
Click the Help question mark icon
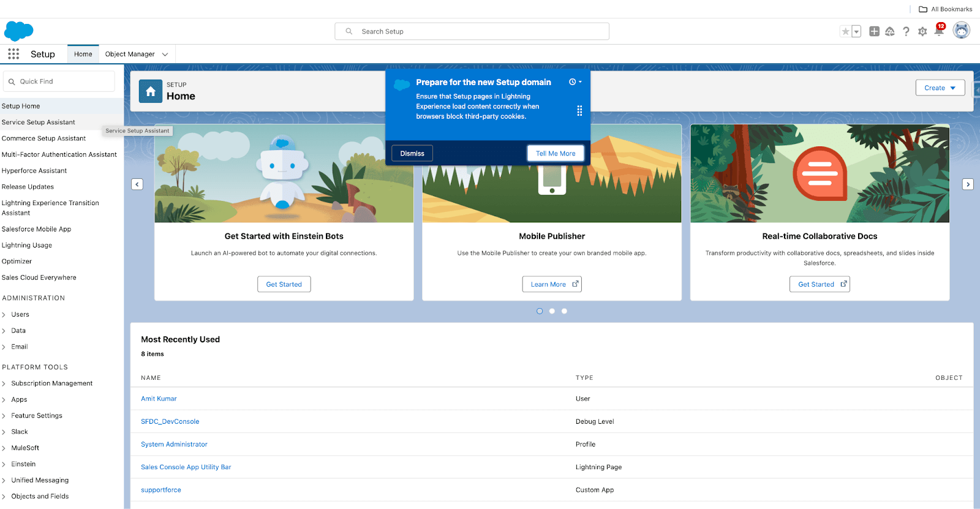[x=906, y=31]
